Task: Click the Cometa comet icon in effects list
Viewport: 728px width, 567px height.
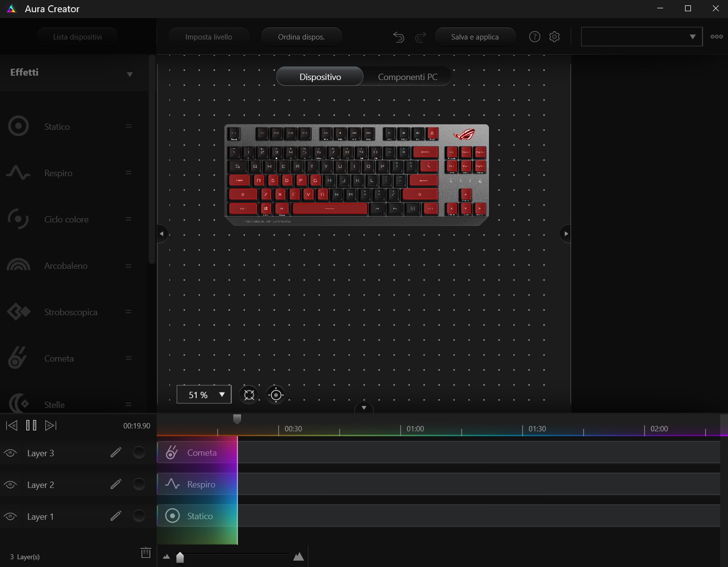Action: click(x=18, y=358)
